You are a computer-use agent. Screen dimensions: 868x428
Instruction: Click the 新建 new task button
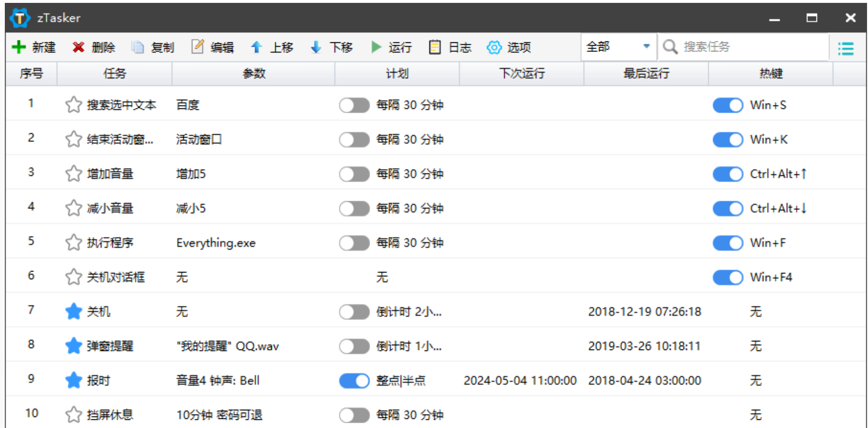34,47
